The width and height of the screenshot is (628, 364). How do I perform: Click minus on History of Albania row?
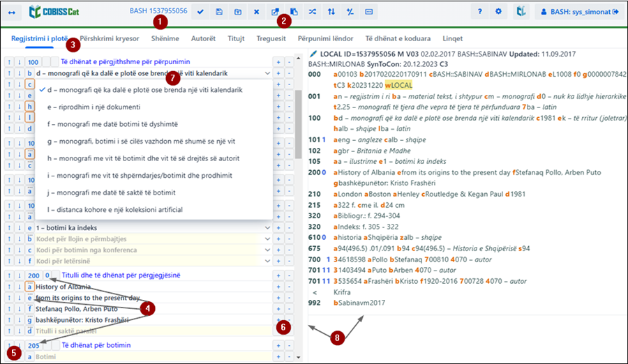pyautogui.click(x=289, y=287)
